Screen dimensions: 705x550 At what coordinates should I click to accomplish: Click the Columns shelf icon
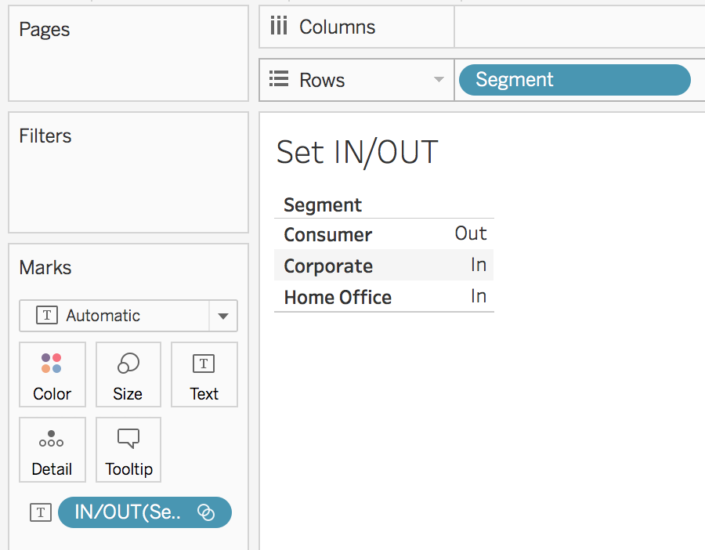(279, 27)
